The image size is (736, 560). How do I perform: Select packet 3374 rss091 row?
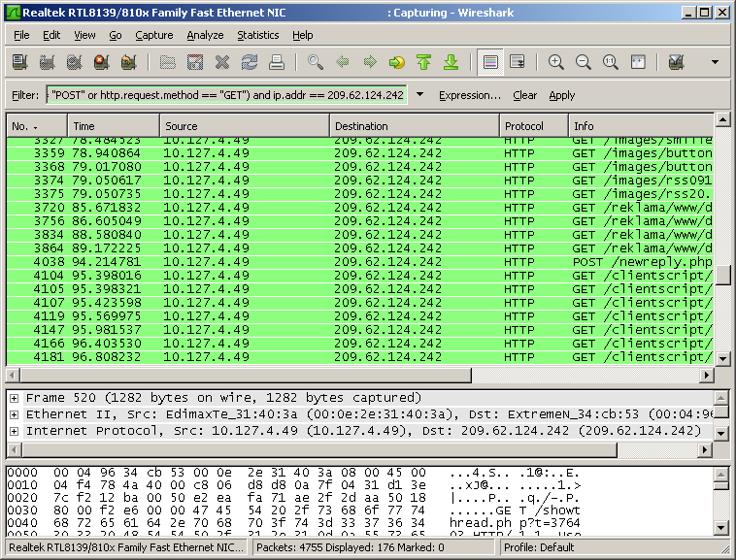pyautogui.click(x=360, y=181)
